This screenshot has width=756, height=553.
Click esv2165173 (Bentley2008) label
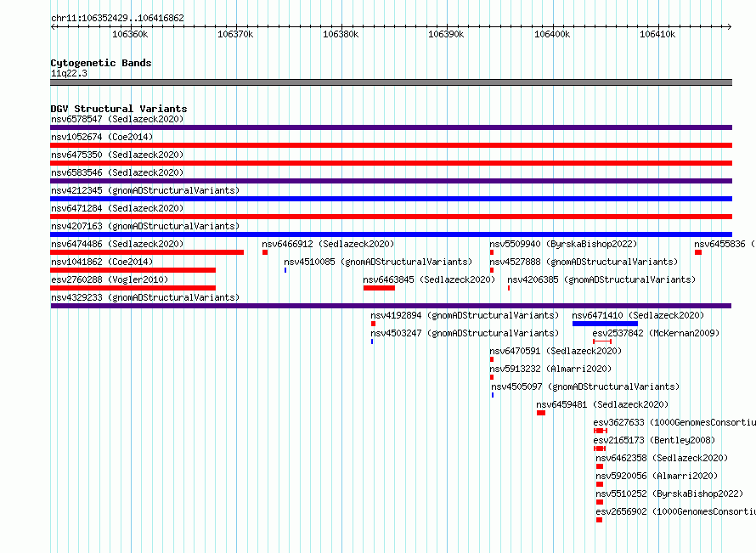tap(654, 440)
